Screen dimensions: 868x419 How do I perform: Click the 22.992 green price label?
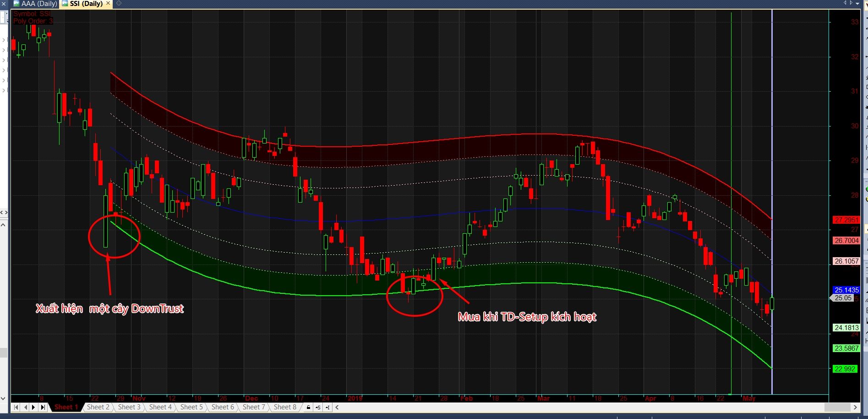click(845, 369)
